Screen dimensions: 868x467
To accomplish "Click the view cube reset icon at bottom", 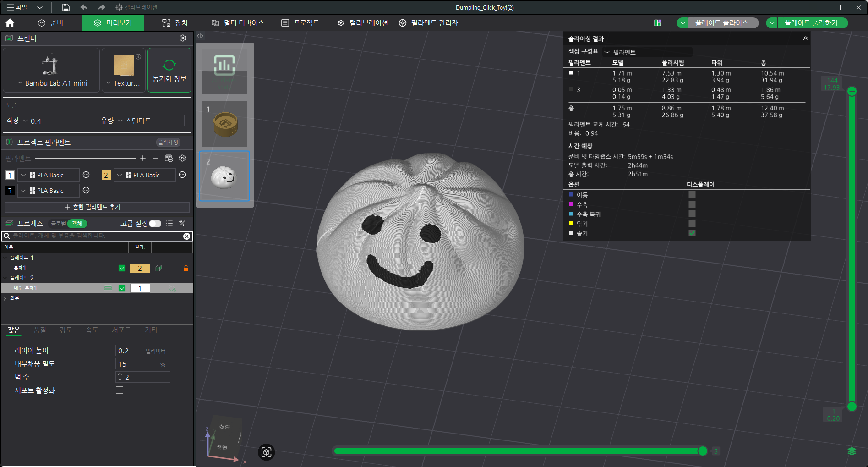I will click(267, 452).
